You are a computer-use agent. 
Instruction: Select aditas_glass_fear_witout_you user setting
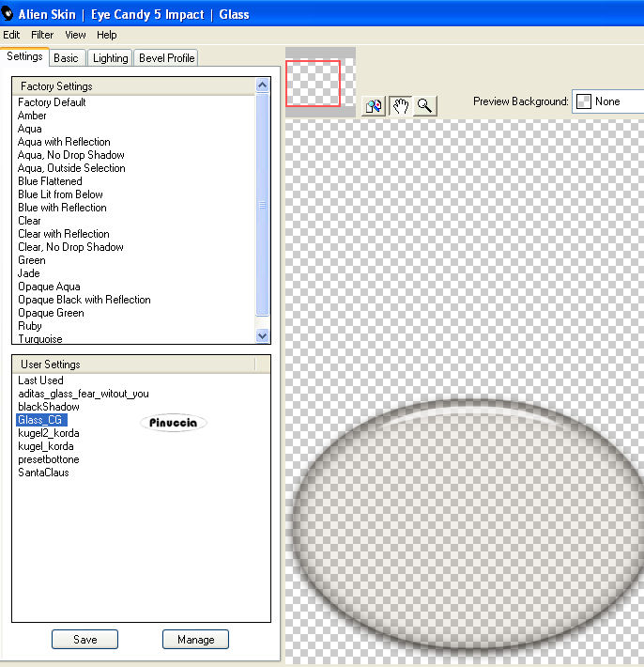[x=84, y=394]
